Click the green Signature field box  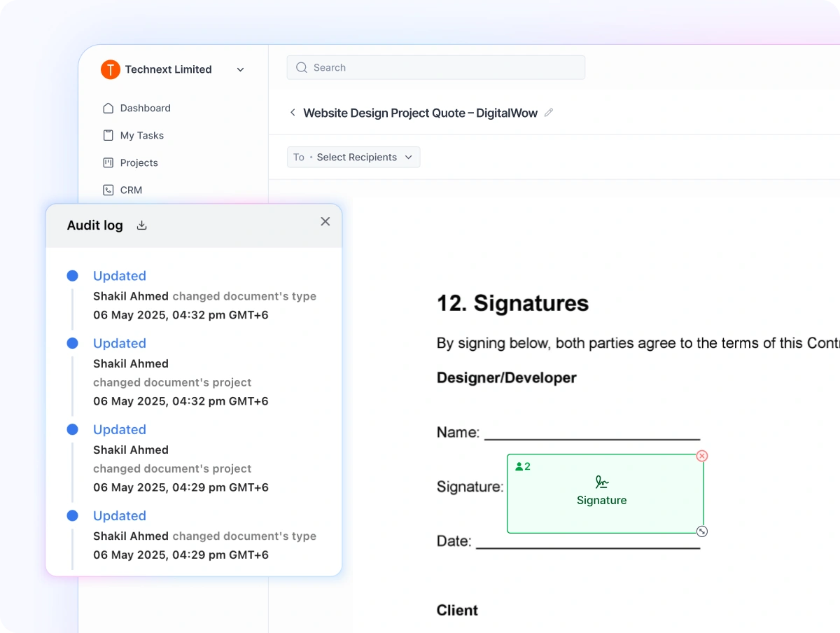point(605,494)
